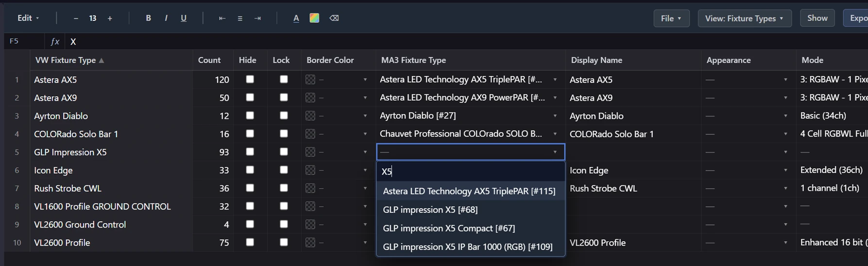Click the Show button
This screenshot has width=868, height=266.
[x=817, y=18]
